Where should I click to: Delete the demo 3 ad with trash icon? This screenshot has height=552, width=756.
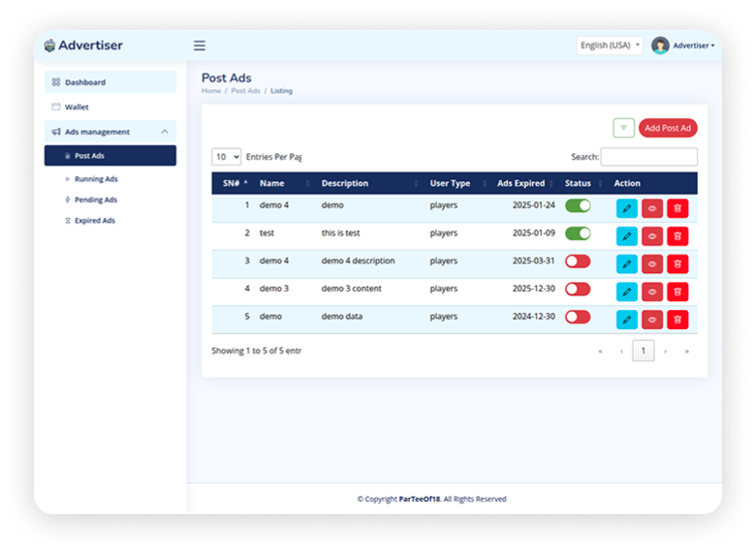[677, 291]
